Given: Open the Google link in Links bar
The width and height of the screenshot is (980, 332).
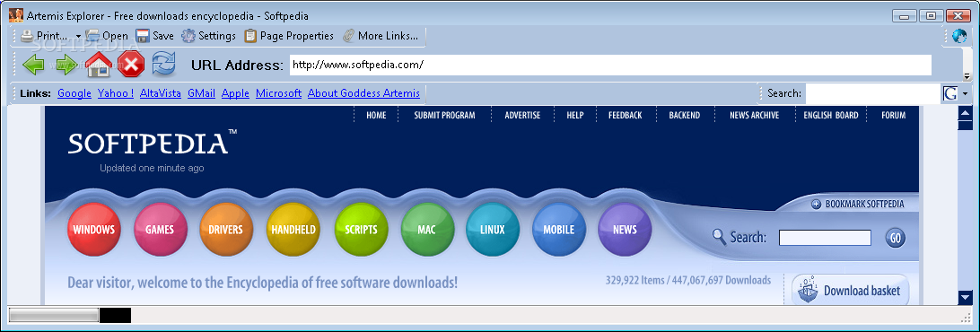Looking at the screenshot, I should pos(74,93).
